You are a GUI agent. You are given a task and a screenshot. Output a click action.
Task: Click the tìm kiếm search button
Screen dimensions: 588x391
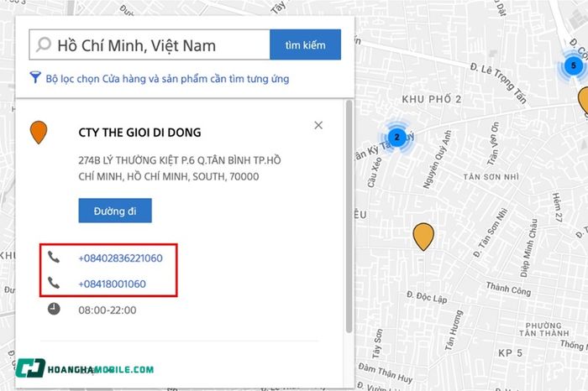click(x=305, y=44)
